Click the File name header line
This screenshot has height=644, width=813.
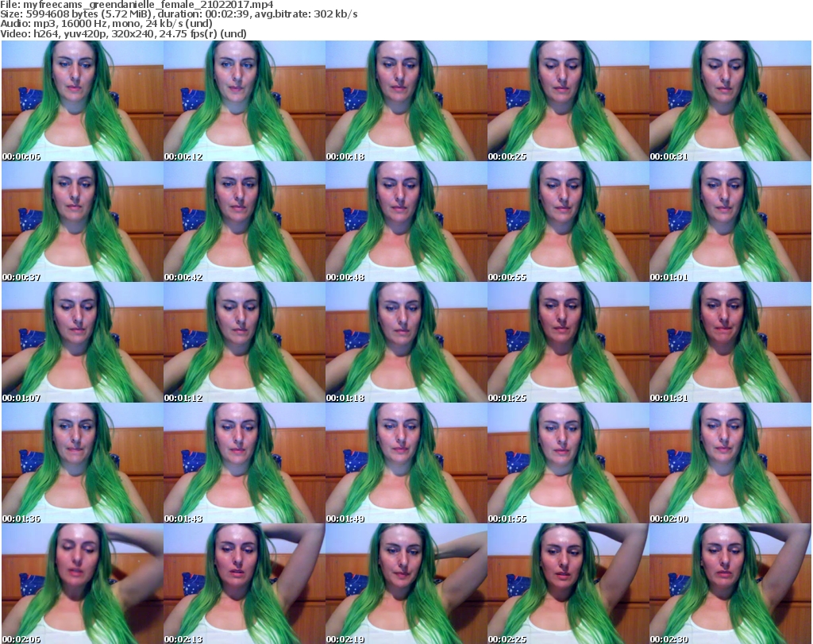[137, 5]
